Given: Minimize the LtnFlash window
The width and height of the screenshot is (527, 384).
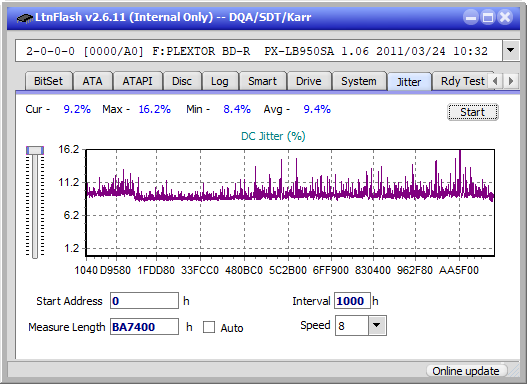Looking at the screenshot, I should click(x=471, y=17).
